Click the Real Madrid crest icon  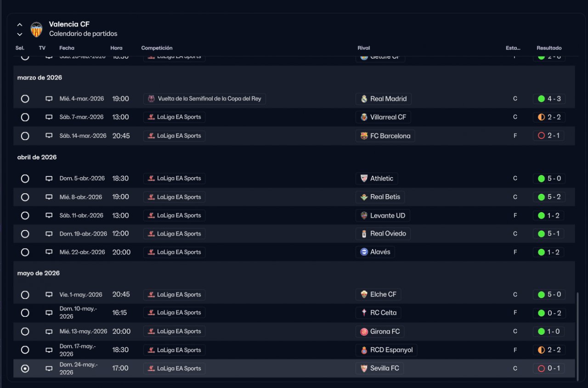[x=364, y=99]
